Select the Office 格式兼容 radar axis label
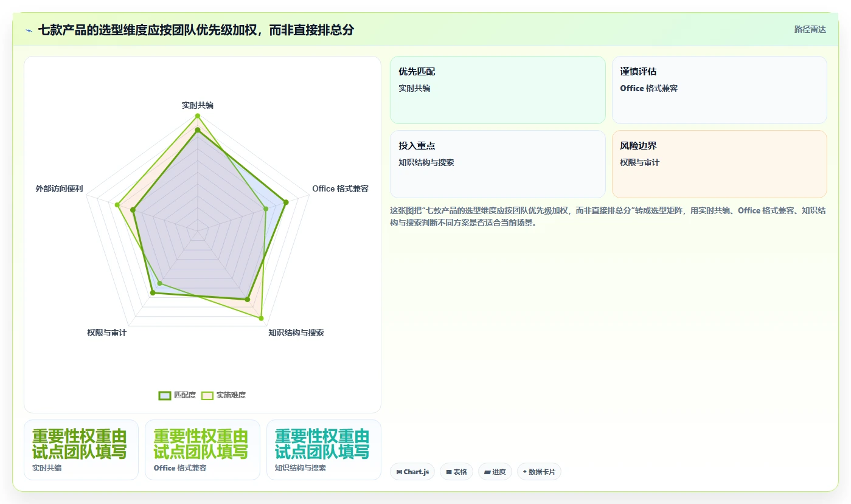The width and height of the screenshot is (851, 504). 340,188
